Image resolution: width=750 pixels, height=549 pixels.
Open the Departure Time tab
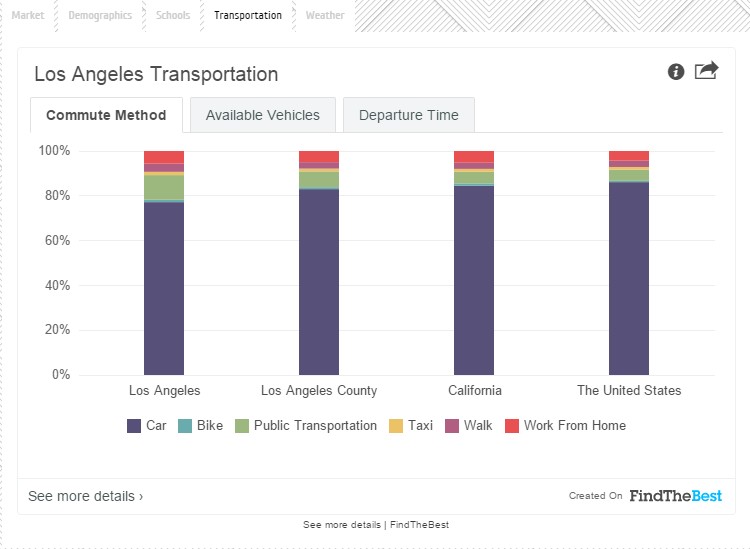click(408, 115)
